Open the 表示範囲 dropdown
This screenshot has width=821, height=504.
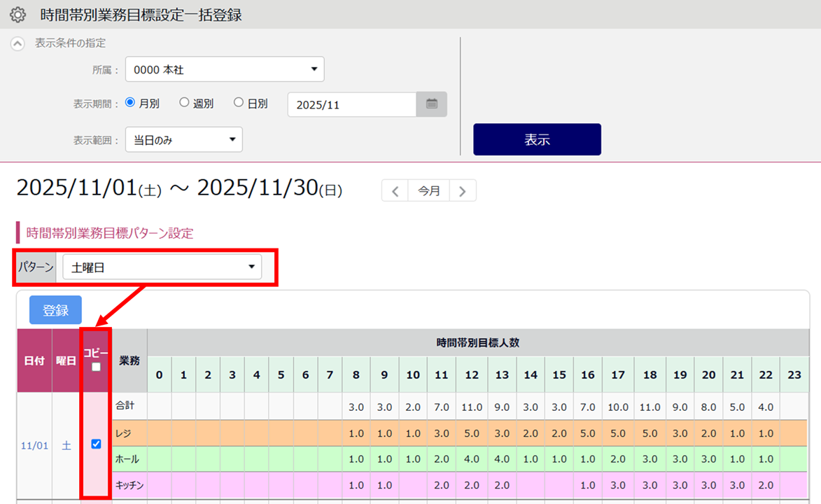183,139
